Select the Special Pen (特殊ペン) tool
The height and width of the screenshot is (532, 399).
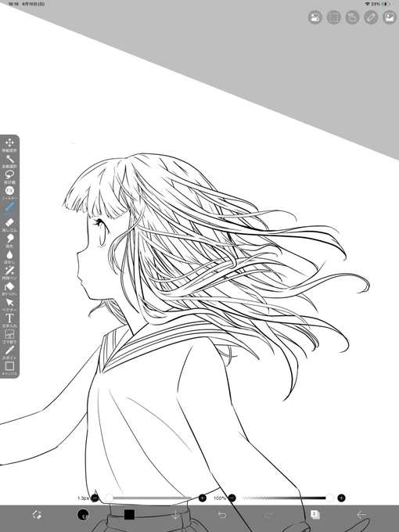click(x=9, y=272)
